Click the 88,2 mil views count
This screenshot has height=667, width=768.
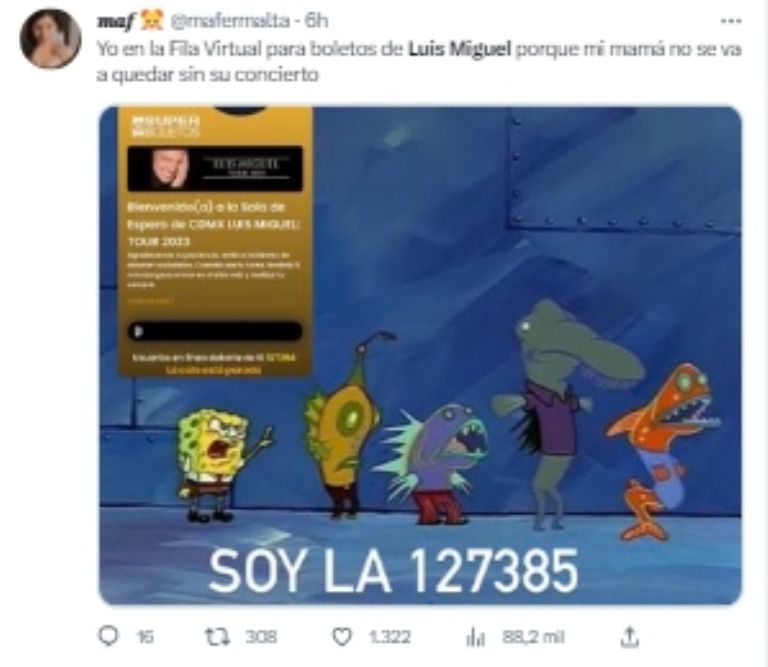click(533, 637)
